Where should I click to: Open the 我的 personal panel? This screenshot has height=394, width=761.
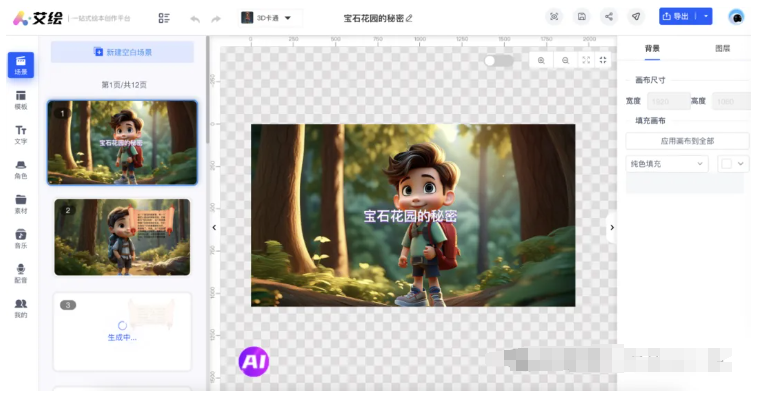[21, 309]
